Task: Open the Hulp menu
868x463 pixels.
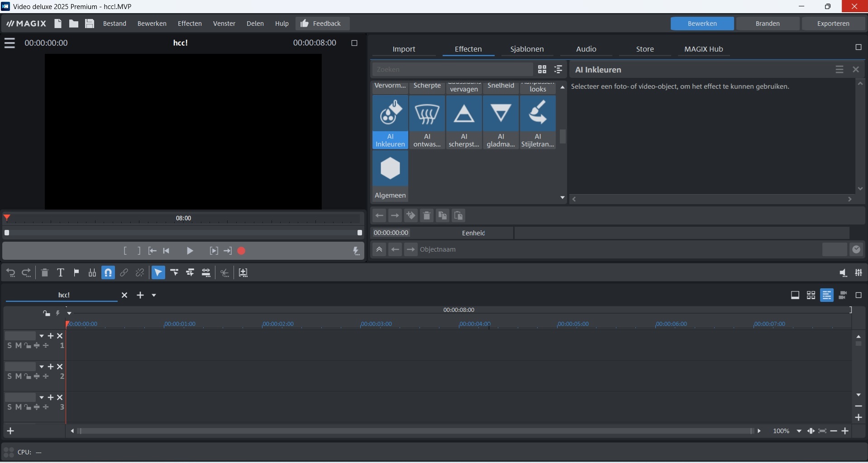Action: (x=281, y=24)
